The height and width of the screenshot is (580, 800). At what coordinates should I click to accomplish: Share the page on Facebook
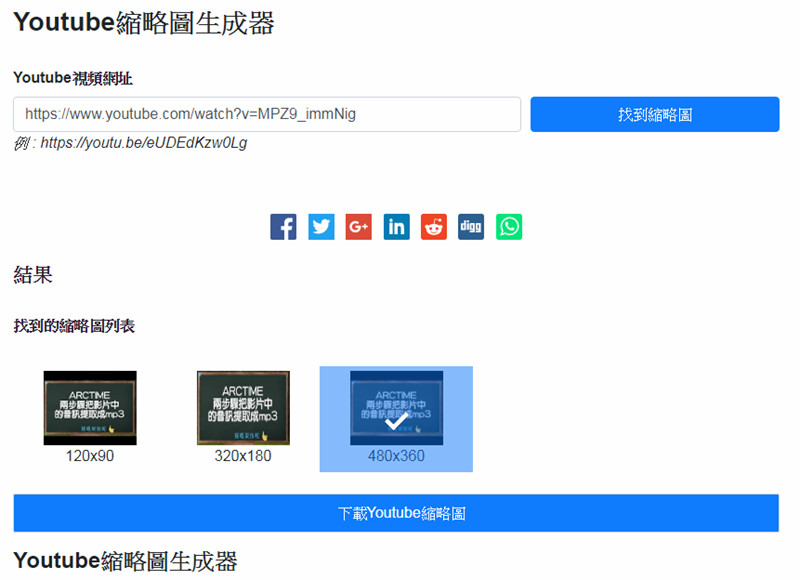click(283, 226)
